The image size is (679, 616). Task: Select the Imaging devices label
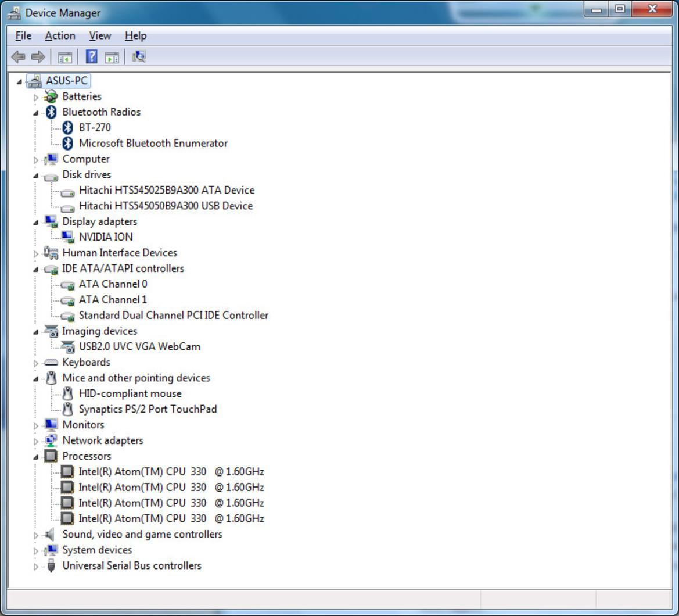99,331
